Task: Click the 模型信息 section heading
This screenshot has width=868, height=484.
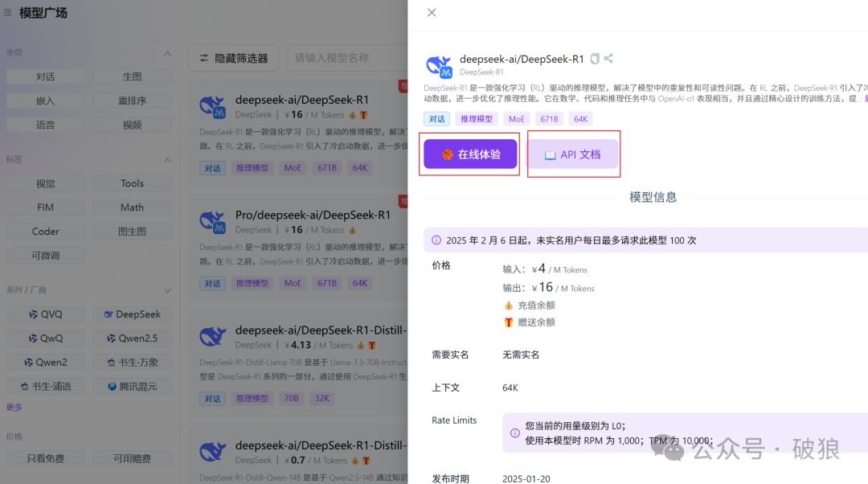Action: [x=653, y=197]
